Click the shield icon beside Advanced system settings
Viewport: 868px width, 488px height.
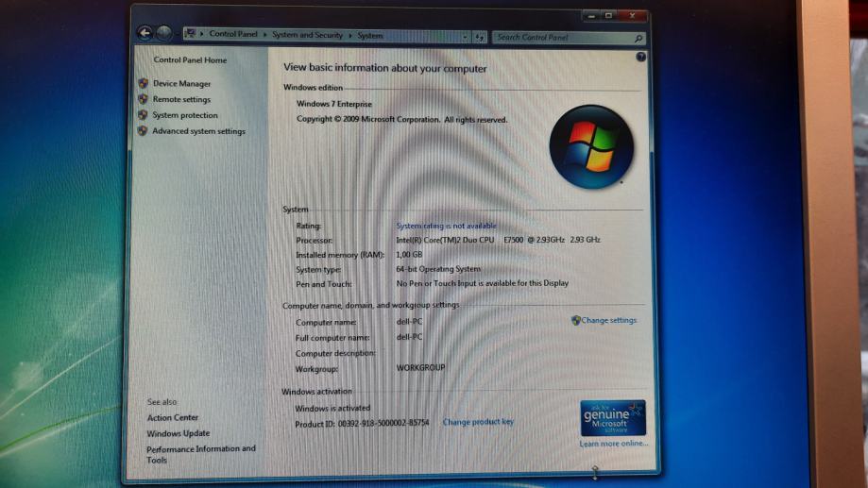pyautogui.click(x=143, y=131)
